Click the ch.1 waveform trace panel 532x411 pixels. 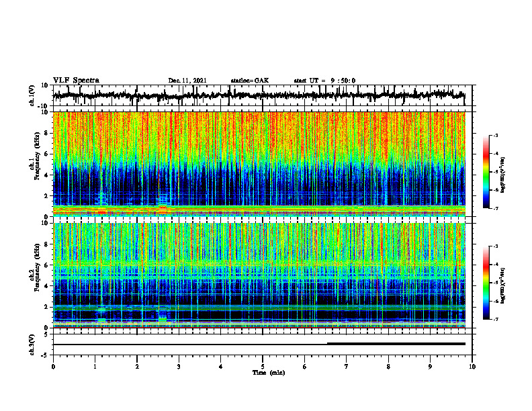262,95
